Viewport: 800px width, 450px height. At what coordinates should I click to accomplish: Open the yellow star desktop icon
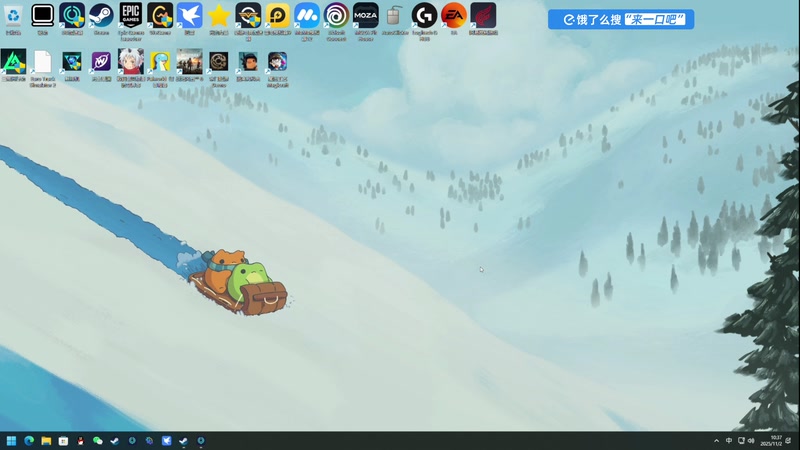219,19
